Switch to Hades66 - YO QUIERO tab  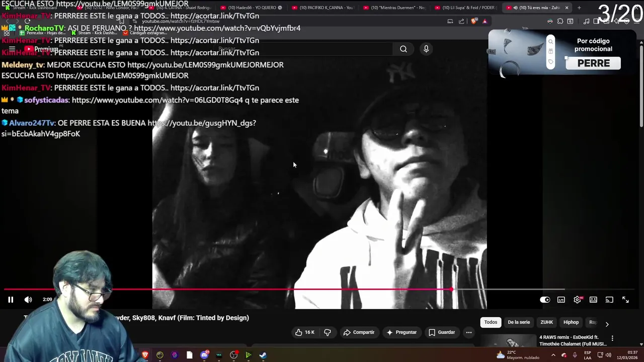pyautogui.click(x=251, y=8)
